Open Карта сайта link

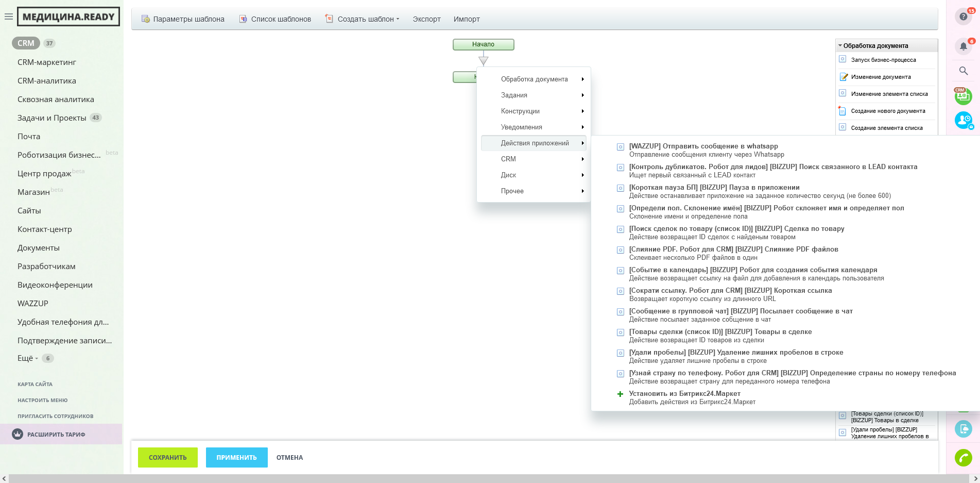pyautogui.click(x=35, y=384)
